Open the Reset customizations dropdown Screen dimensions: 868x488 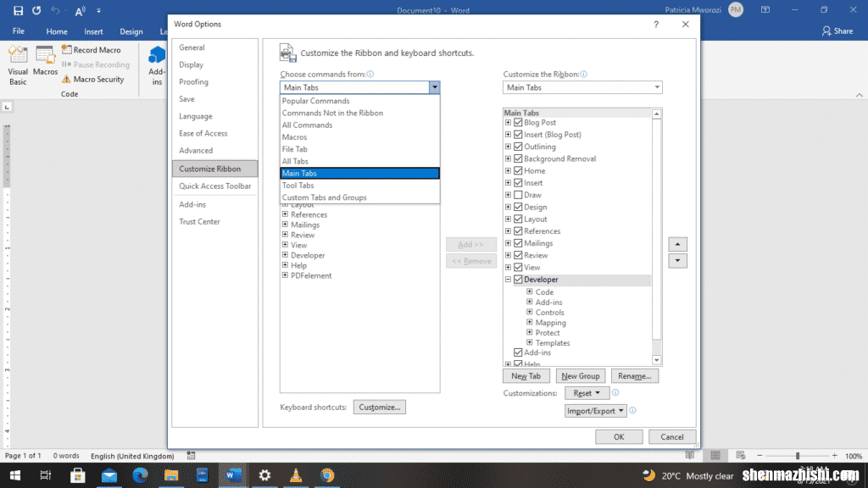[587, 393]
